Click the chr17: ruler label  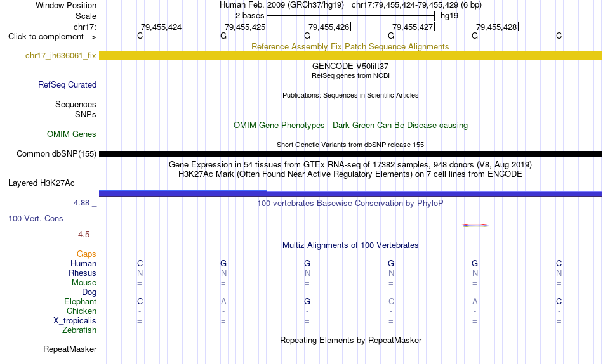point(84,27)
